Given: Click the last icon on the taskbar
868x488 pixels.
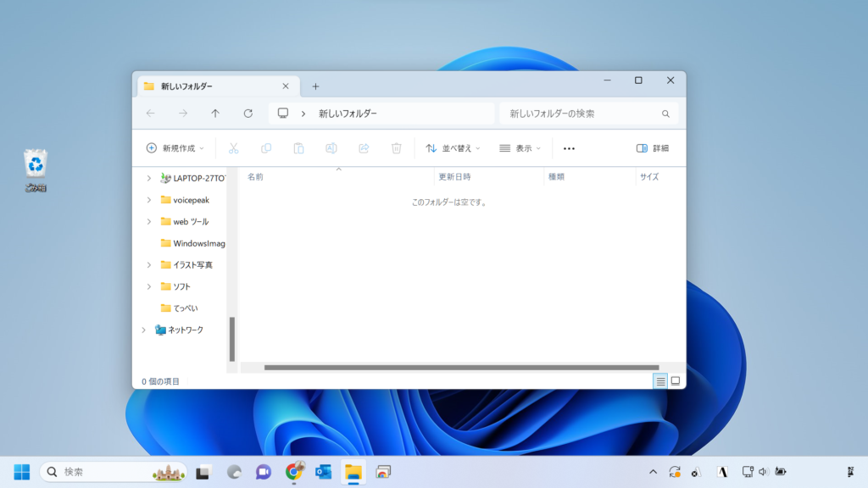Looking at the screenshot, I should [850, 472].
